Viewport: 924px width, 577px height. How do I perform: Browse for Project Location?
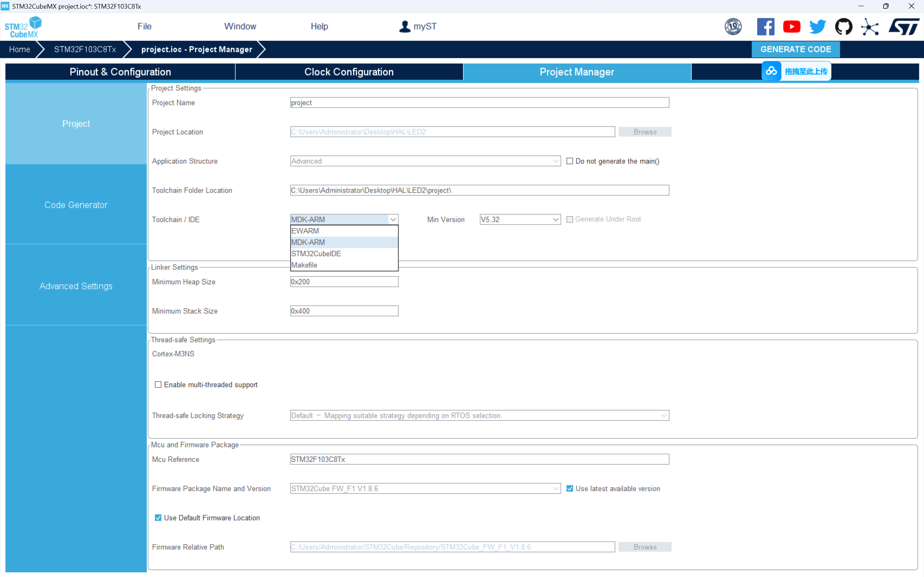click(645, 132)
